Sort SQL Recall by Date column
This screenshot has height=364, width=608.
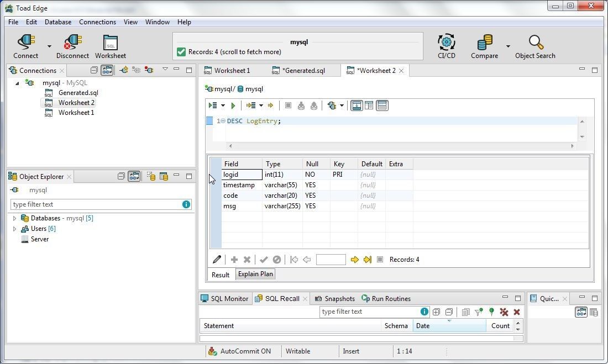[x=449, y=326]
